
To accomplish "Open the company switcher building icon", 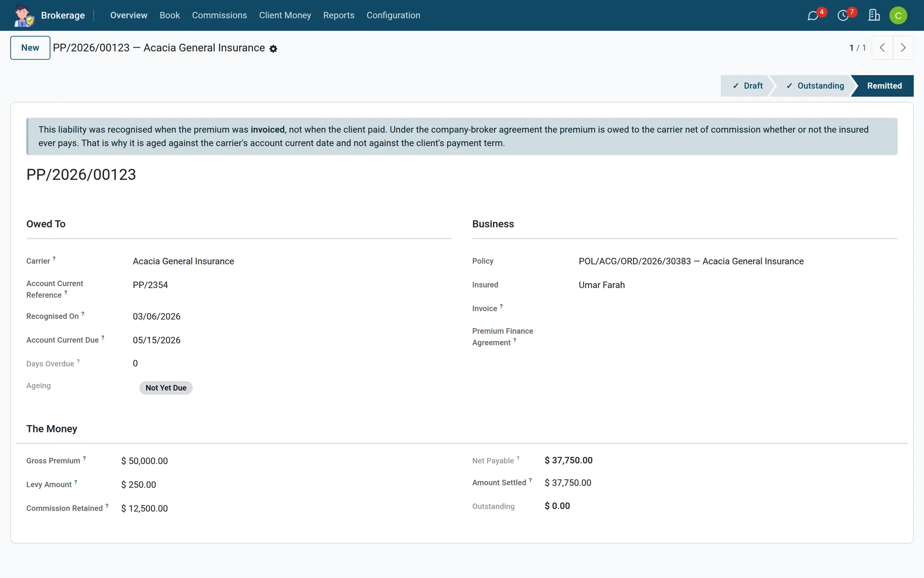I will pyautogui.click(x=874, y=15).
